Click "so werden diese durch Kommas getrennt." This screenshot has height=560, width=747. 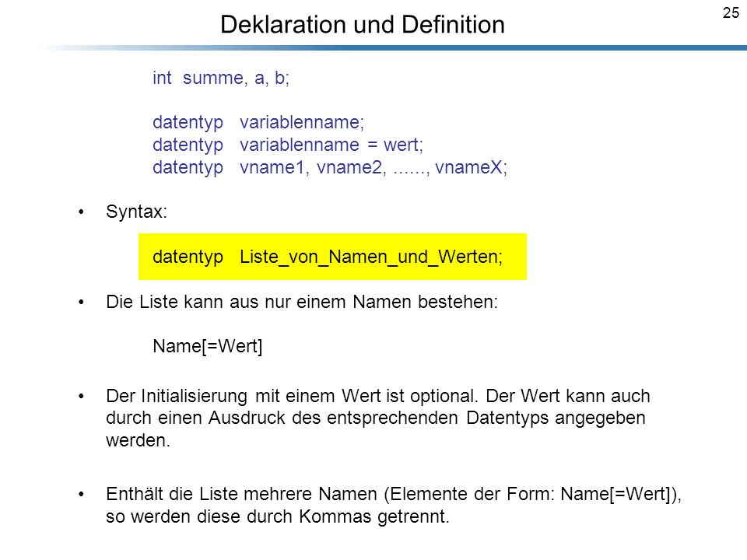pos(278,516)
